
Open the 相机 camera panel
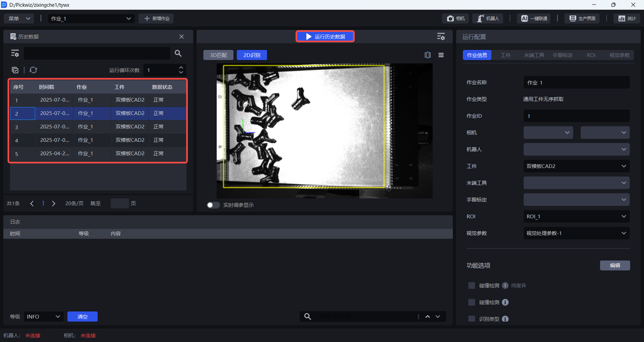tap(455, 19)
